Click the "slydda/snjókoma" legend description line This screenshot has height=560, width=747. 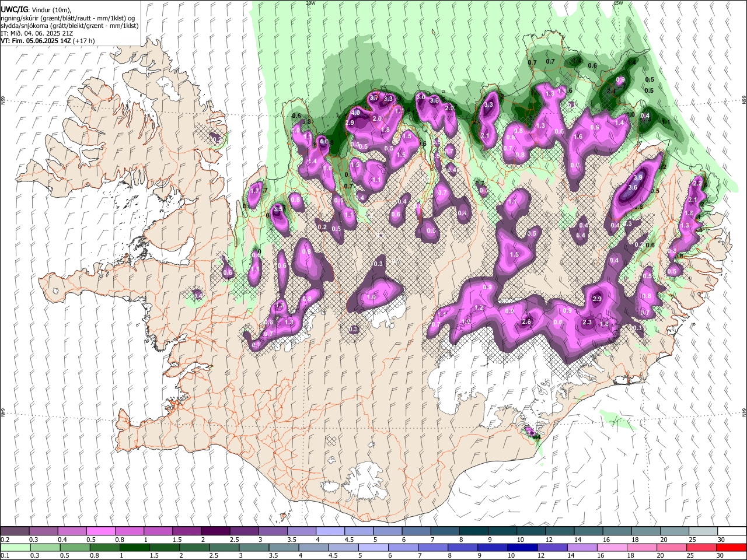click(69, 26)
